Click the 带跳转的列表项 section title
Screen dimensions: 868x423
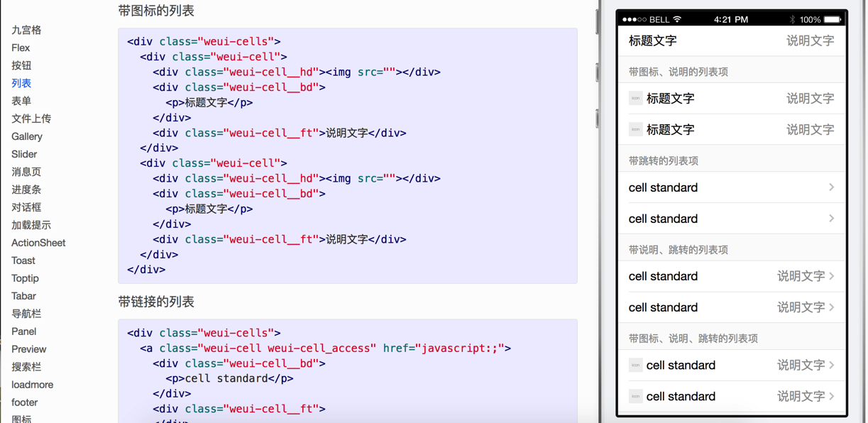tap(664, 161)
